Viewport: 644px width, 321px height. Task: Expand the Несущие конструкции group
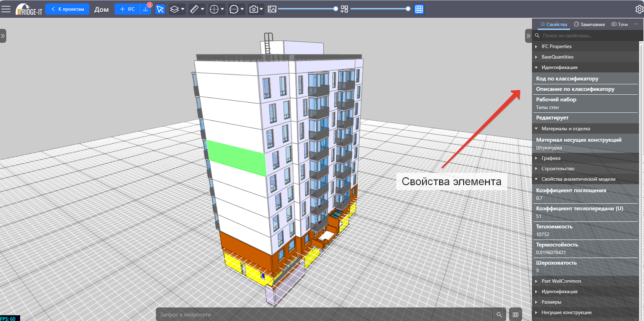(x=586, y=312)
